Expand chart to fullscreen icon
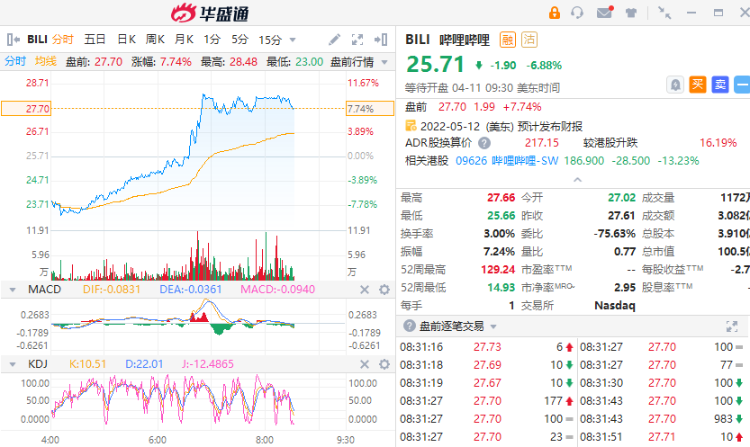The image size is (750, 447). tap(357, 40)
